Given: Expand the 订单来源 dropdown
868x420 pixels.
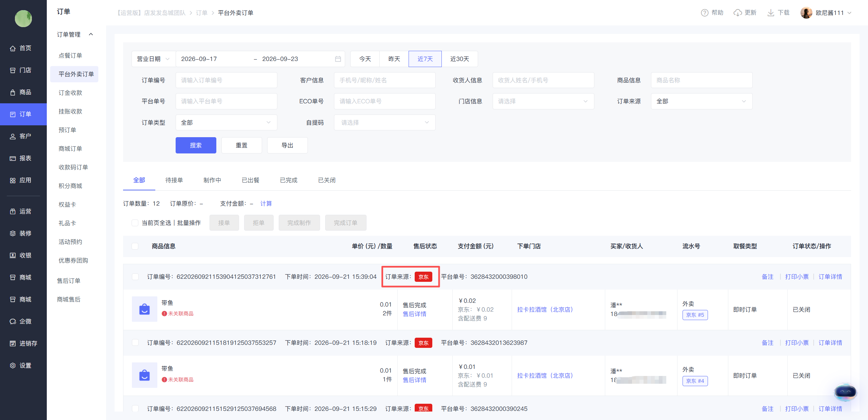Looking at the screenshot, I should click(702, 101).
